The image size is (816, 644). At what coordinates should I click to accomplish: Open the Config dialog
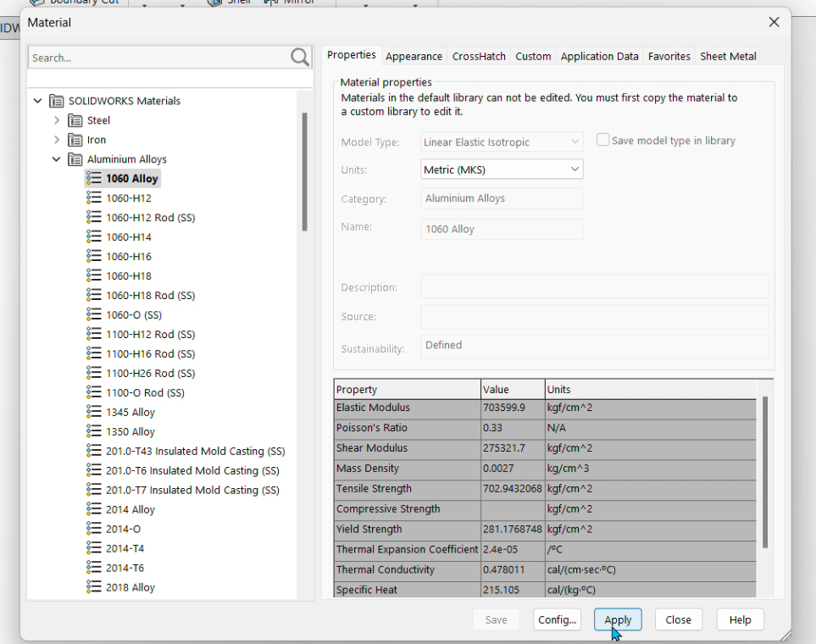point(557,619)
